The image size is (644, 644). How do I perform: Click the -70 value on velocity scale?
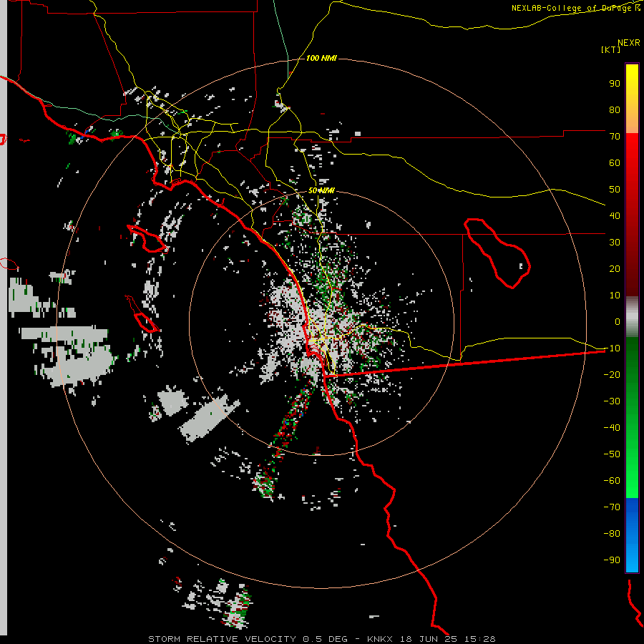[x=612, y=507]
